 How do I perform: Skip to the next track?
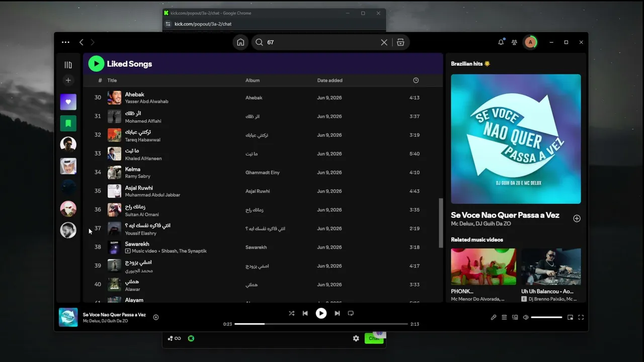click(x=337, y=313)
